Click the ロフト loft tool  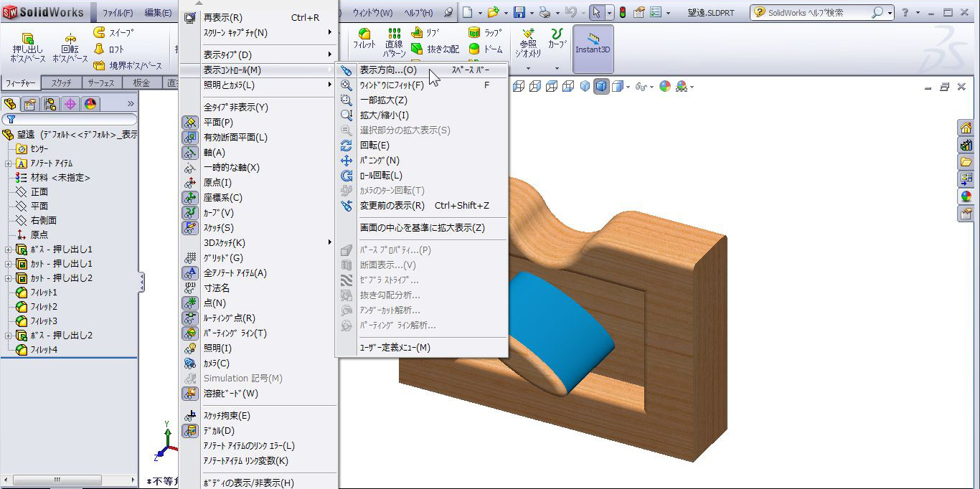[x=109, y=49]
